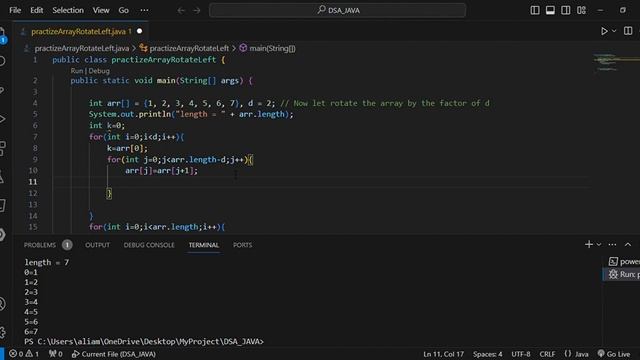Open the Edit menu

pos(36,10)
